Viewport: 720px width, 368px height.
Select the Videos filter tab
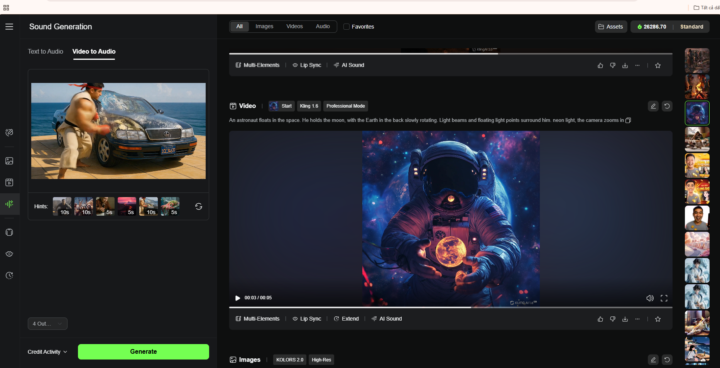294,27
